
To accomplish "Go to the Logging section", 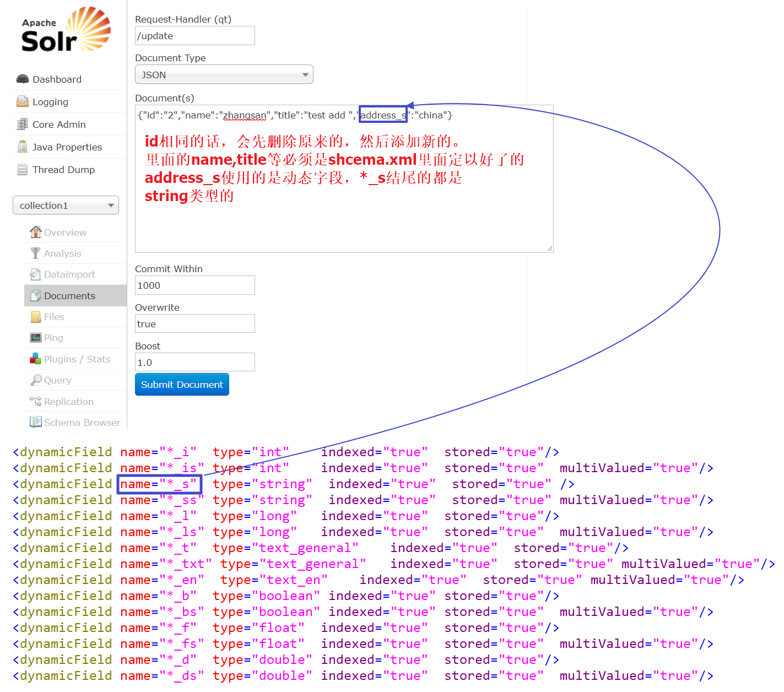I will 50,102.
